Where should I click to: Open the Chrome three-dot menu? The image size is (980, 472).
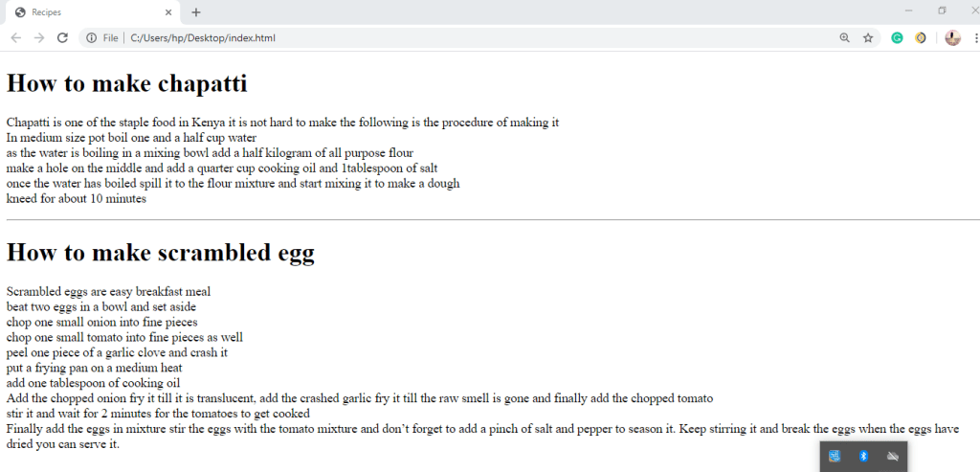[974, 38]
